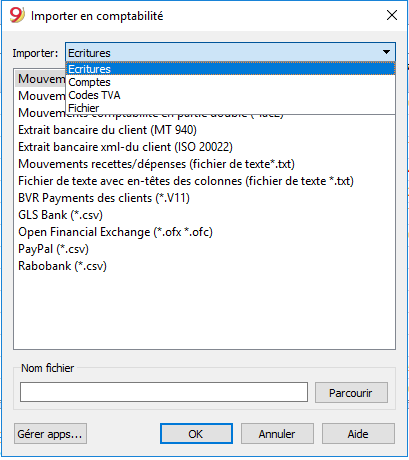Pick Codes TVA in the dropdown list
Viewport: 409px width, 460px height.
(x=230, y=95)
